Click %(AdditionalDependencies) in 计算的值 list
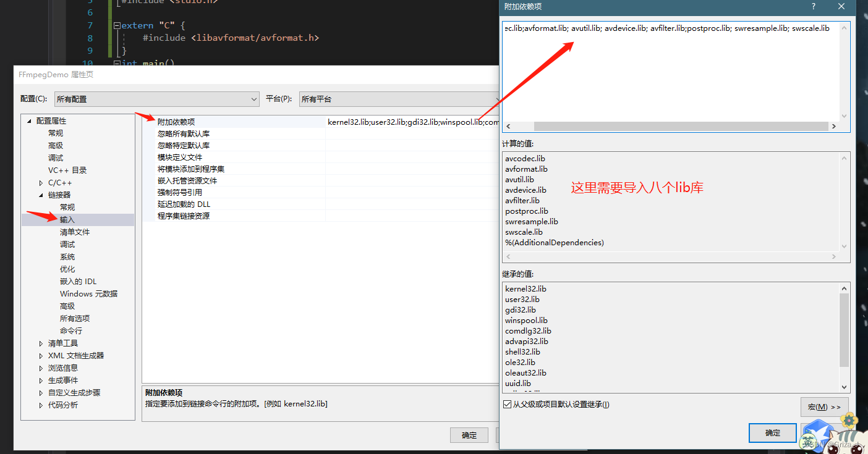868x454 pixels. 555,243
